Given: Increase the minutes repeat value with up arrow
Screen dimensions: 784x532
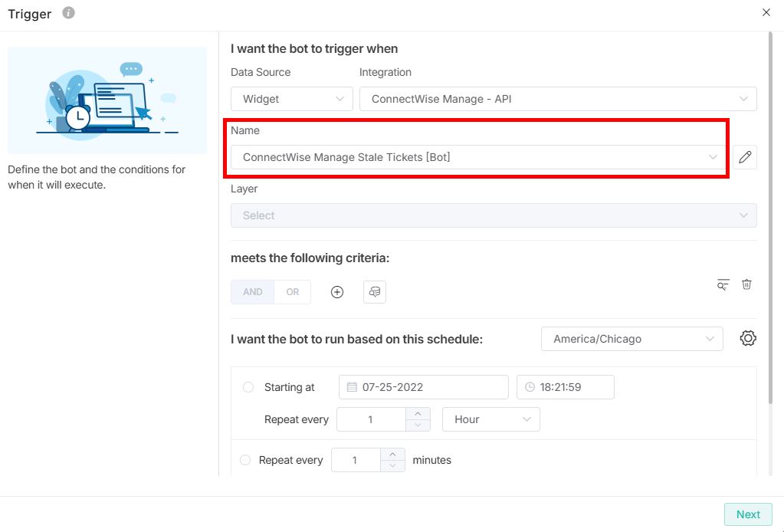Looking at the screenshot, I should pos(392,455).
